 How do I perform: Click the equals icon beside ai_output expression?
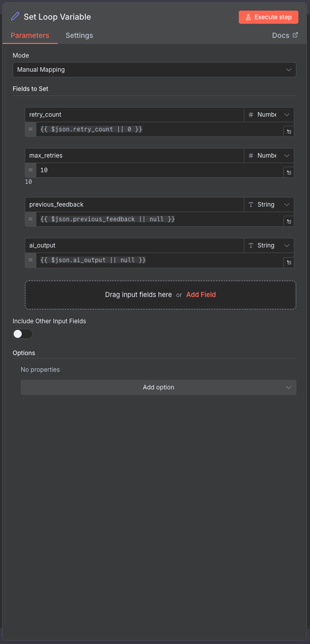point(30,260)
